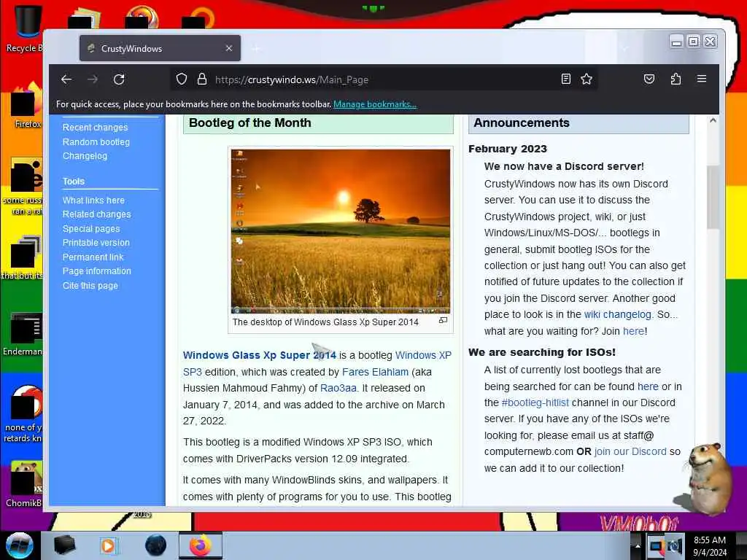
Task: Open Related changes link
Action: 97,214
